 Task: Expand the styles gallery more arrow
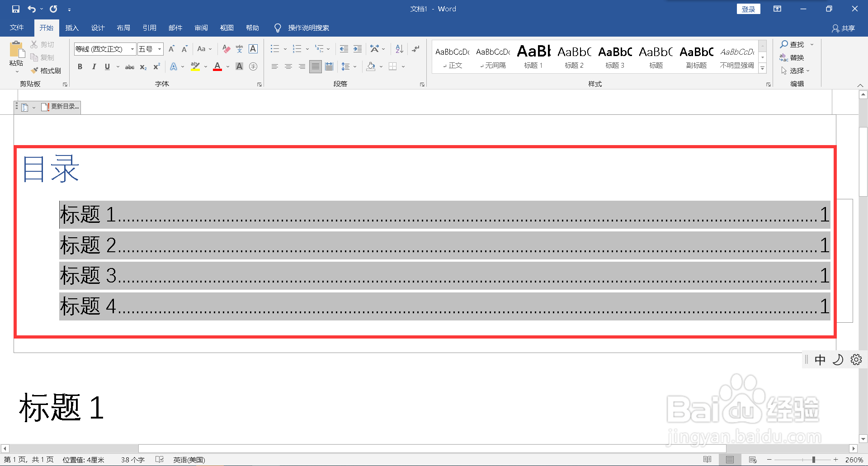pyautogui.click(x=763, y=68)
